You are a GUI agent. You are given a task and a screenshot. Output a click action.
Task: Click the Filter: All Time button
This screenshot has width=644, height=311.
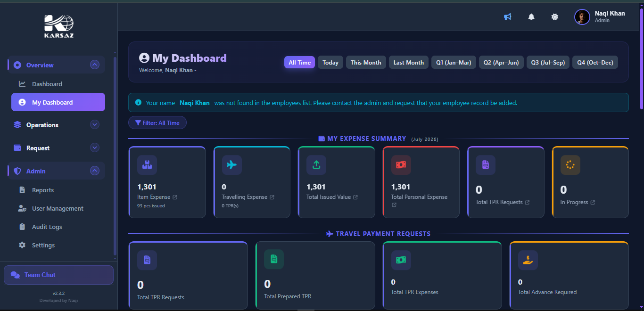coord(157,123)
